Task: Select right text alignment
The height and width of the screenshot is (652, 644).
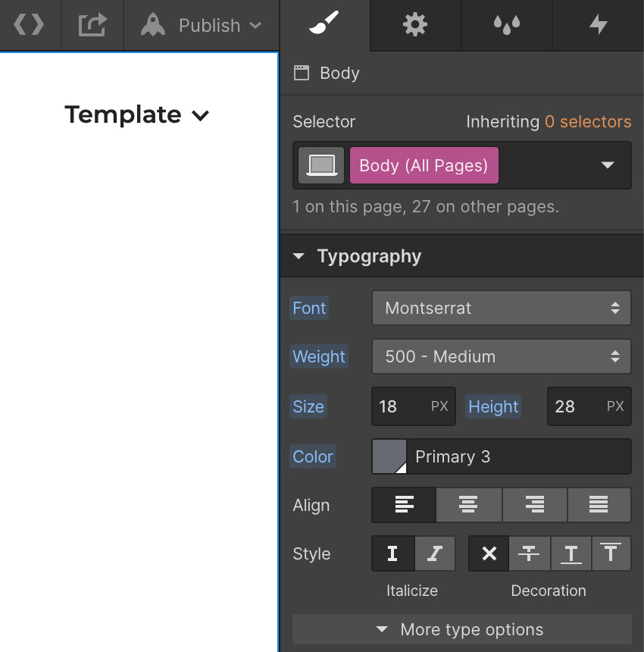Action: [534, 505]
